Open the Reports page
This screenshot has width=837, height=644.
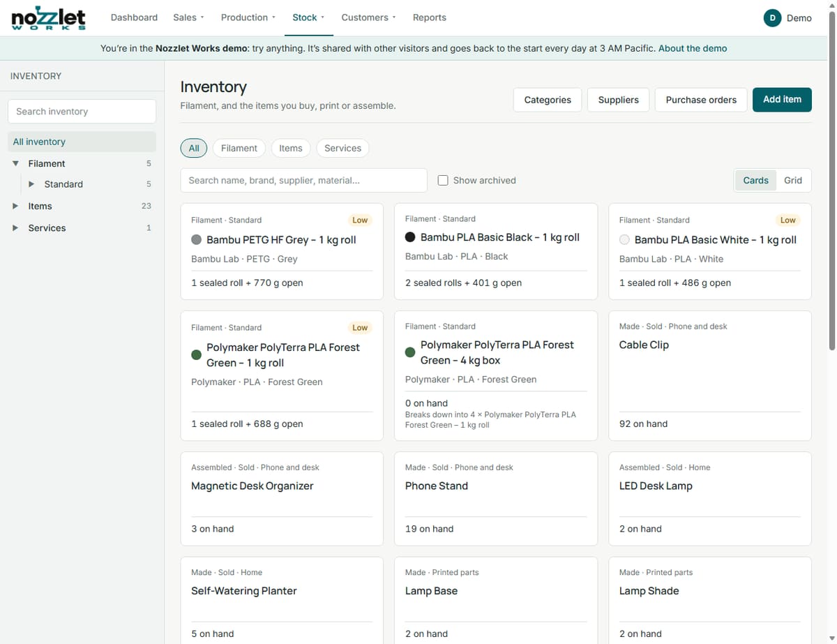point(430,17)
